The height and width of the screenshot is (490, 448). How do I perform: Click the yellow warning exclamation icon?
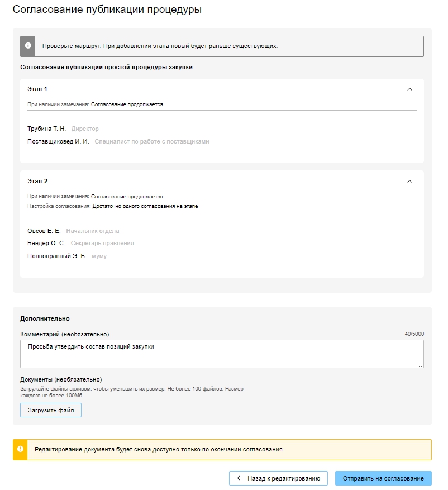pos(20,449)
